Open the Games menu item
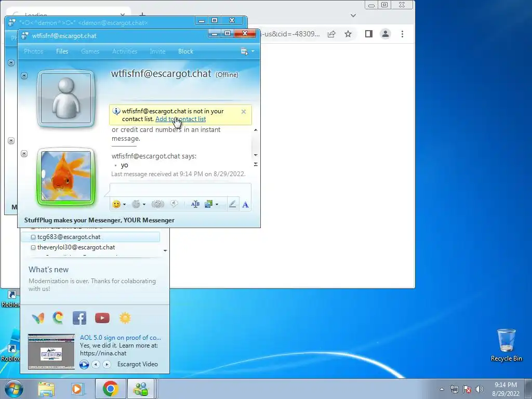 tap(90, 51)
